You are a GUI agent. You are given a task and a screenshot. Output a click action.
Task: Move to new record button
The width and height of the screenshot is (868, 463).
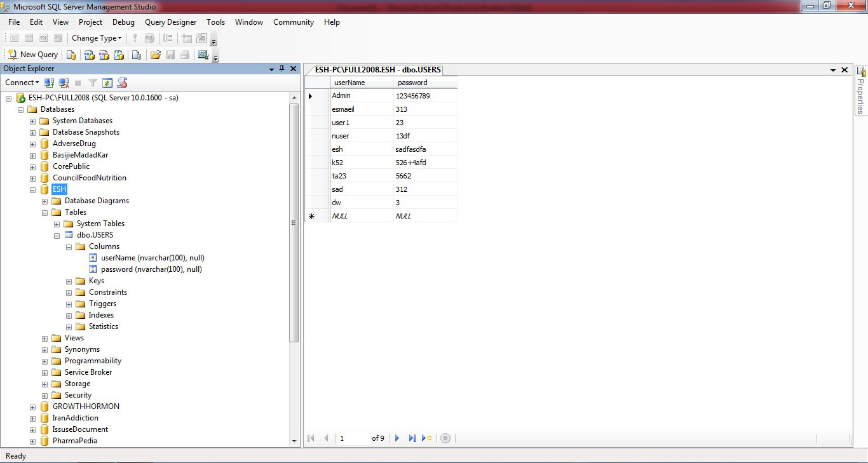coord(426,438)
